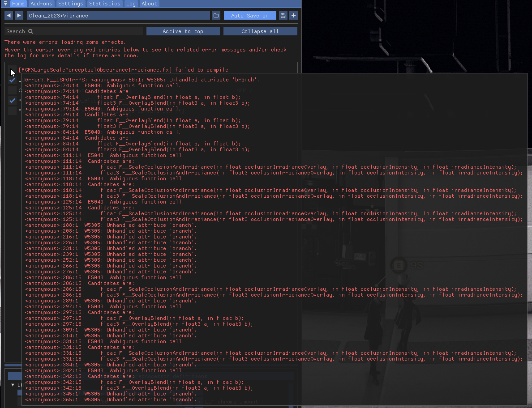
Task: Click the Active to top button
Action: [183, 31]
